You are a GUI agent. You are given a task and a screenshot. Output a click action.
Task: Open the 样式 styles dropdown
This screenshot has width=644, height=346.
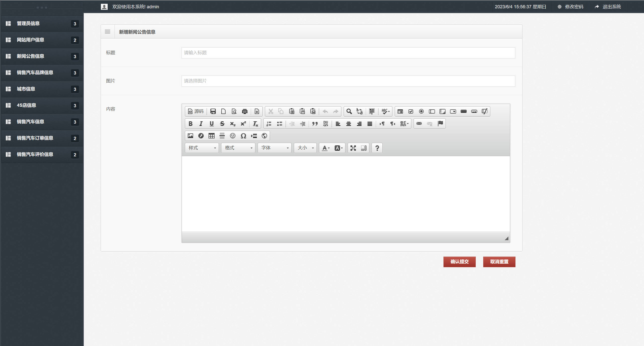202,148
